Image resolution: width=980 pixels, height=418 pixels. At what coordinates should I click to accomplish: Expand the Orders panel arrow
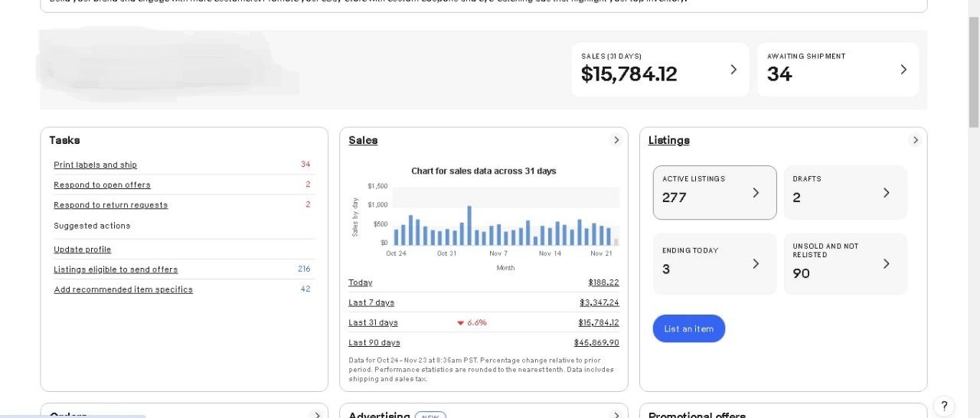pyautogui.click(x=316, y=414)
